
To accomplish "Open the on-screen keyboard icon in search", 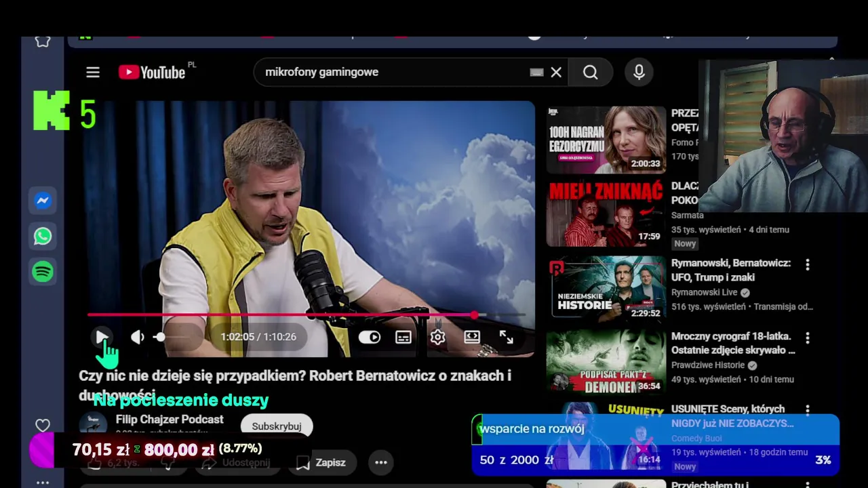I will coord(536,72).
